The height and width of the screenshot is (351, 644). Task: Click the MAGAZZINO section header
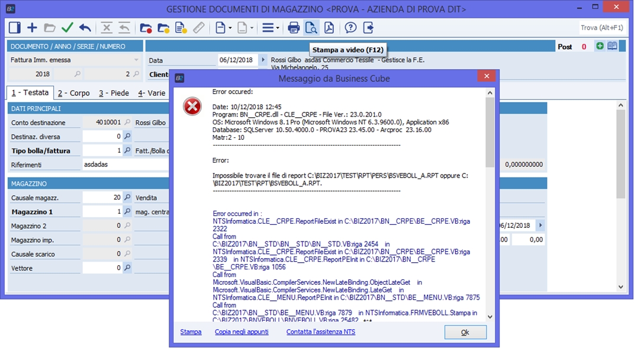point(29,183)
